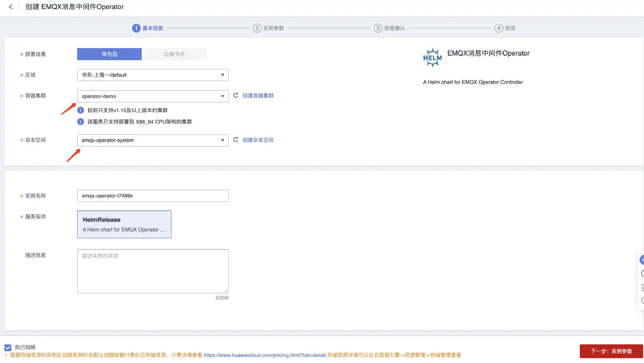Expand the operator-demo cluster dropdown

point(153,96)
